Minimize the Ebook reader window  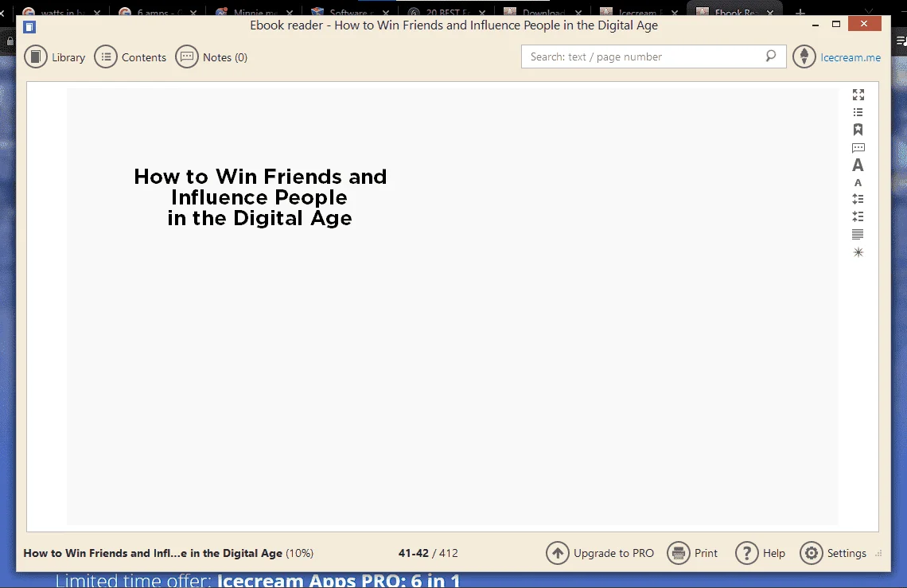(815, 25)
